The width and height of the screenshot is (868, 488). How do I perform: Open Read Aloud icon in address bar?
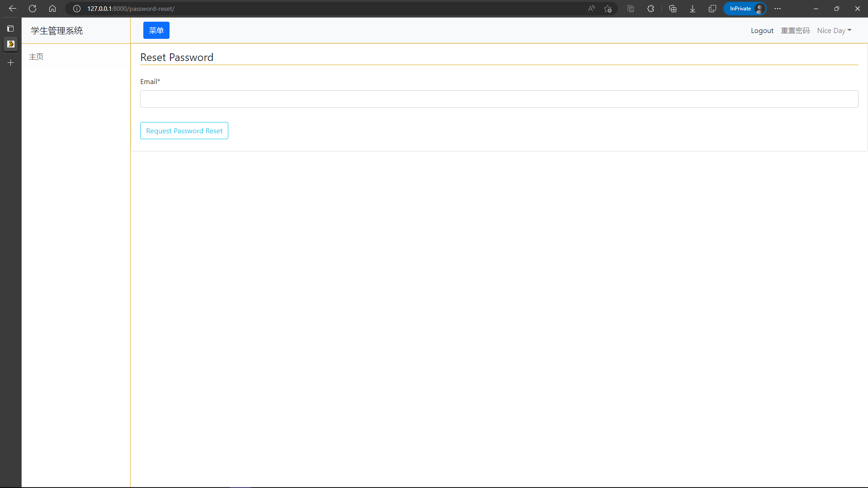[x=591, y=9]
